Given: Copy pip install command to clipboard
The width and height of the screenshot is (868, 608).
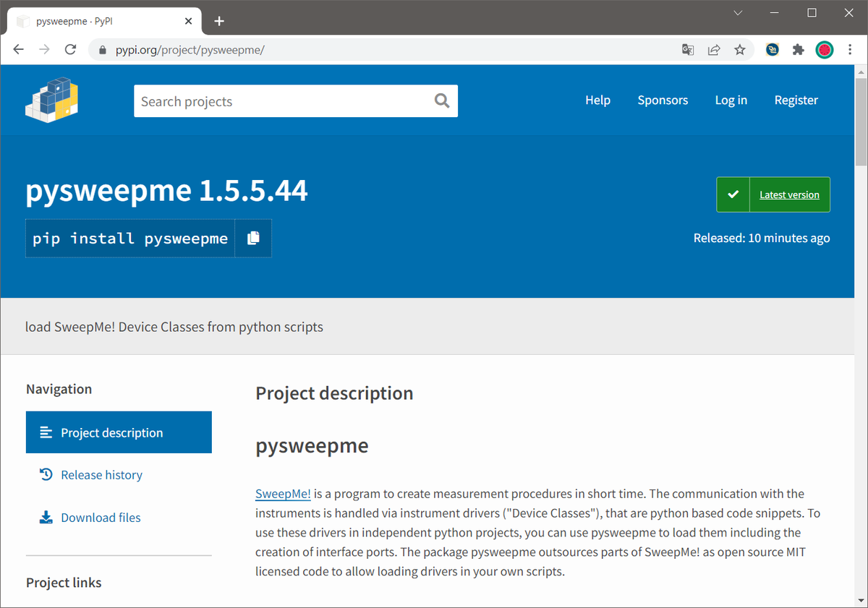Looking at the screenshot, I should (253, 238).
